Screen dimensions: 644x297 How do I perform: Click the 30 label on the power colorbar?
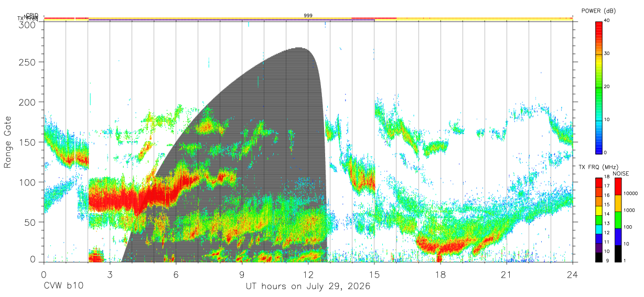[607, 53]
